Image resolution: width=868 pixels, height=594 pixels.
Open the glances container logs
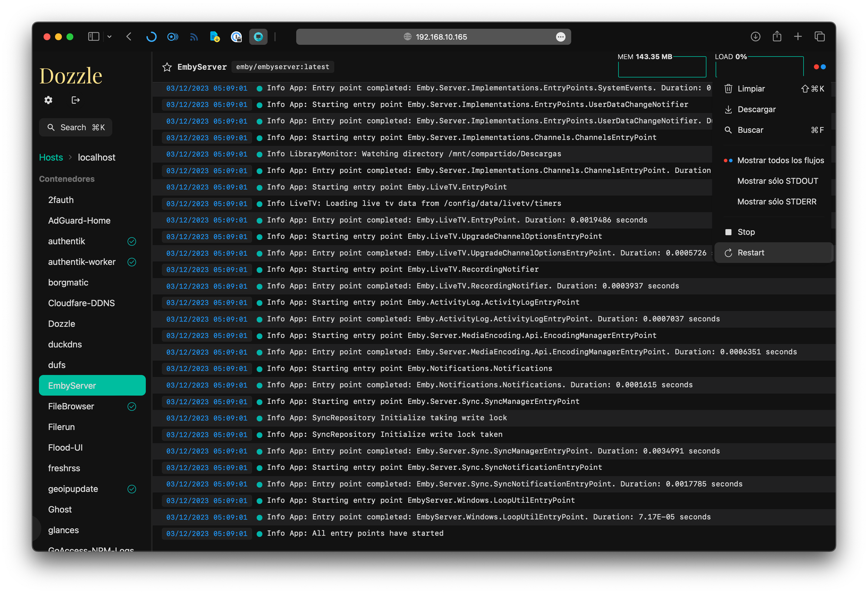[92, 530]
